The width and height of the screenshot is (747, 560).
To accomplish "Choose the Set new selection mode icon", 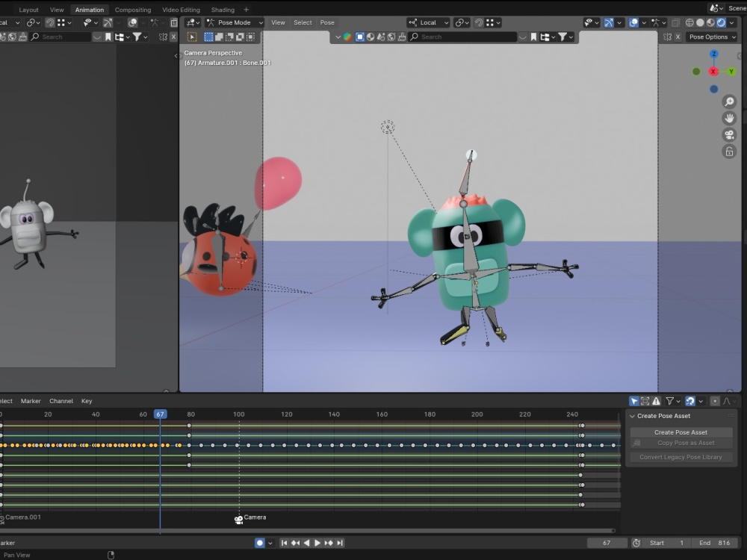I will point(208,37).
